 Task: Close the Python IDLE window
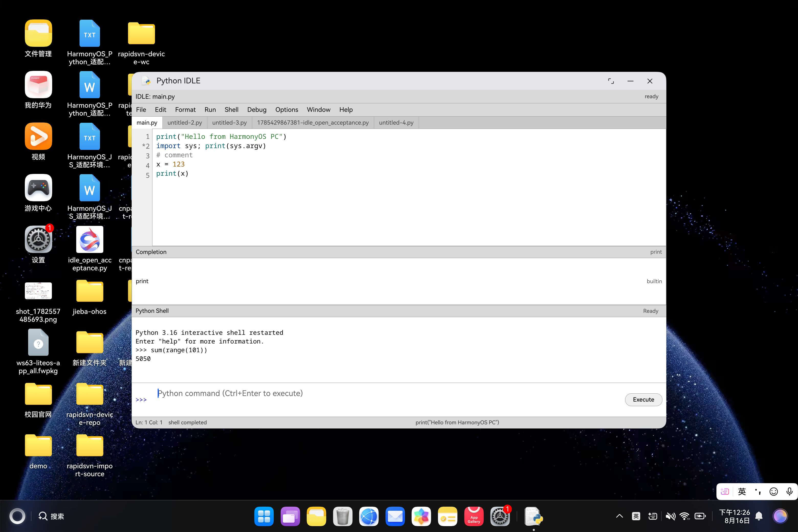click(650, 81)
